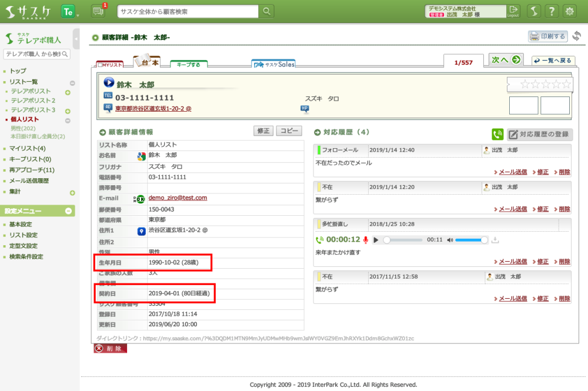Viewport: 588px width, 391px height.
Task: Open the message notifications icon
Action: pos(98,12)
